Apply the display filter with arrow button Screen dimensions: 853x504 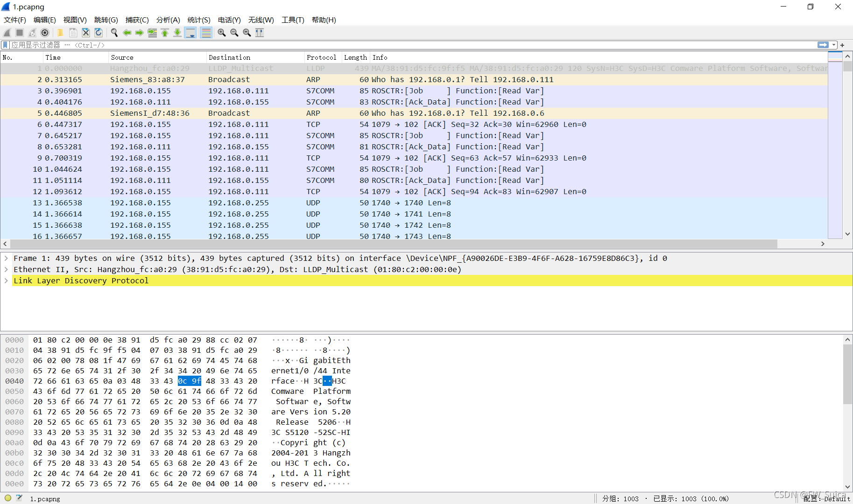pos(823,45)
